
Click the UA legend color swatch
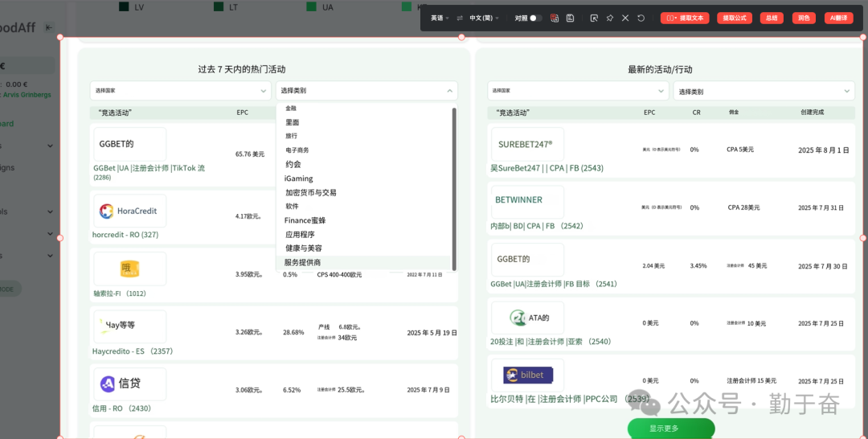312,6
